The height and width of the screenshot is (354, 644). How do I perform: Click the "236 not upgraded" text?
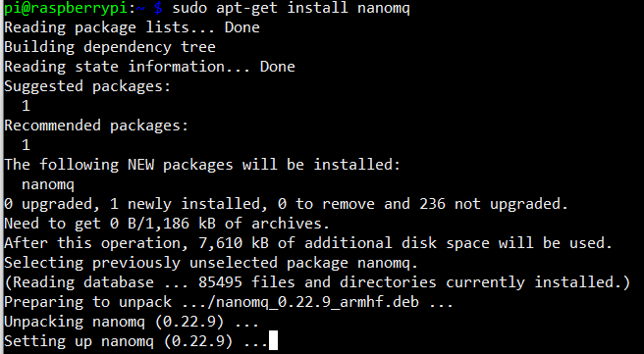(494, 204)
